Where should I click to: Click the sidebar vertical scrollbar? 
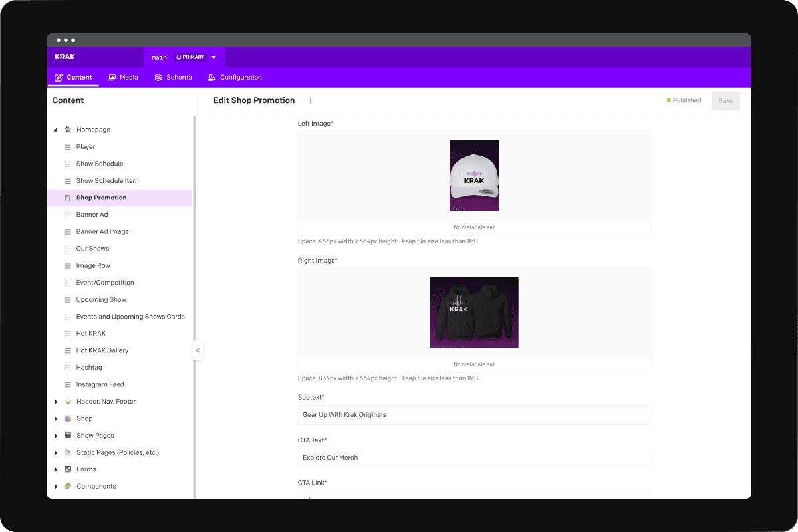coord(194,306)
